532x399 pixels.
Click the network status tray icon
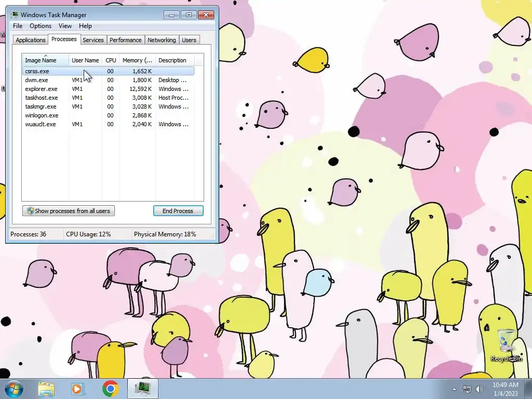pyautogui.click(x=467, y=389)
